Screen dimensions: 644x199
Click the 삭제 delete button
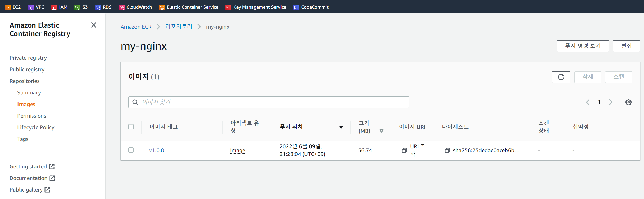pos(588,77)
